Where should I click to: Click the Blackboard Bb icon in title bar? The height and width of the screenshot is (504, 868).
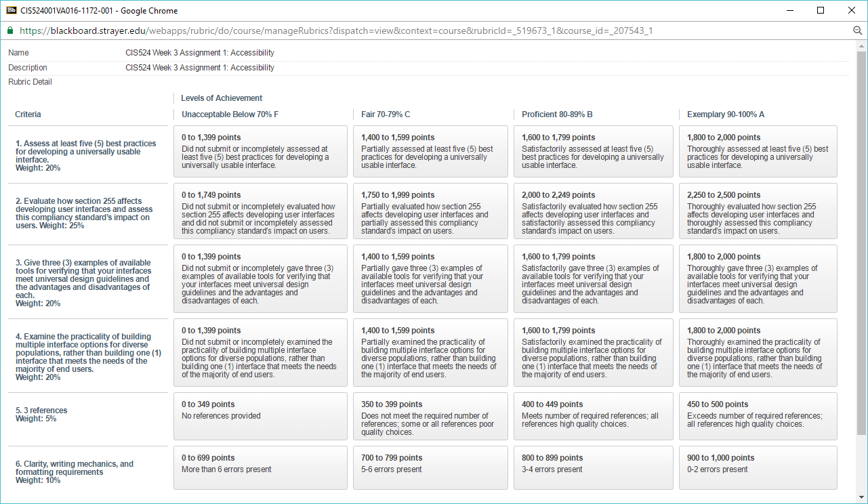[x=12, y=10]
